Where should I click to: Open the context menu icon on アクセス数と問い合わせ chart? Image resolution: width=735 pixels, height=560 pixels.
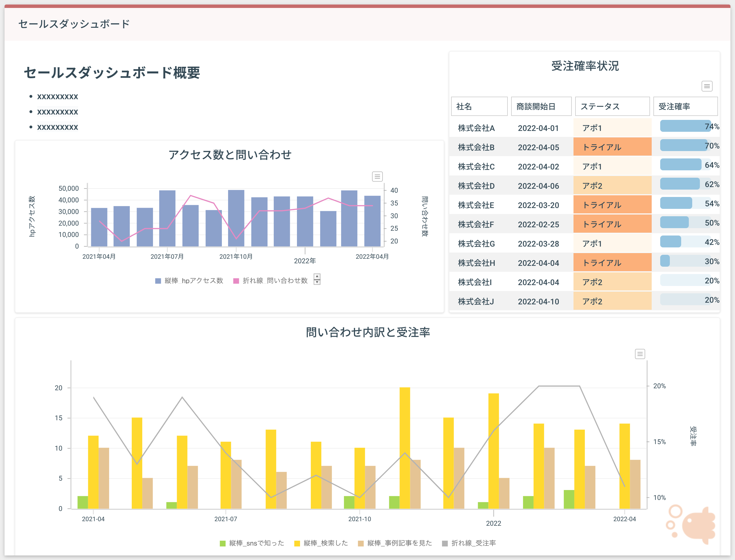(377, 176)
